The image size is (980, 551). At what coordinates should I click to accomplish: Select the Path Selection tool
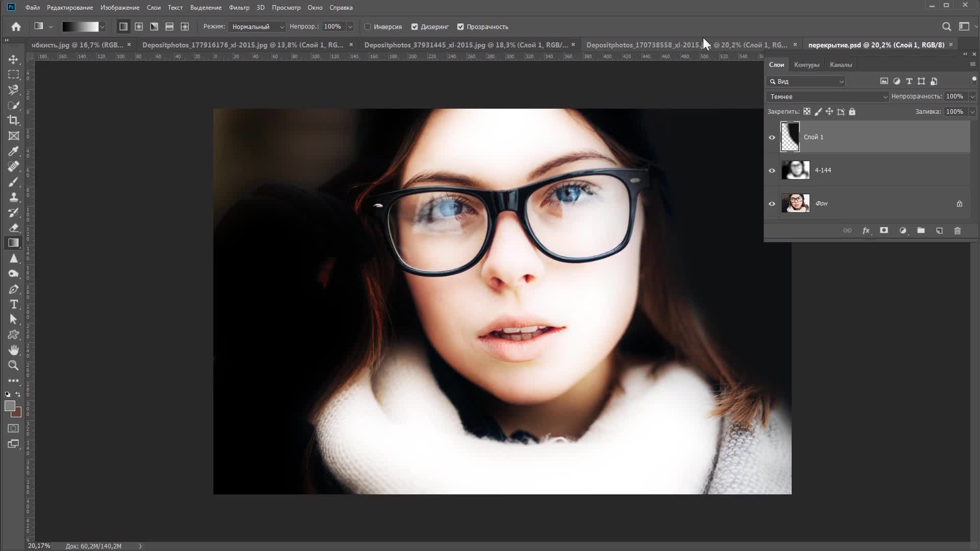click(x=14, y=319)
